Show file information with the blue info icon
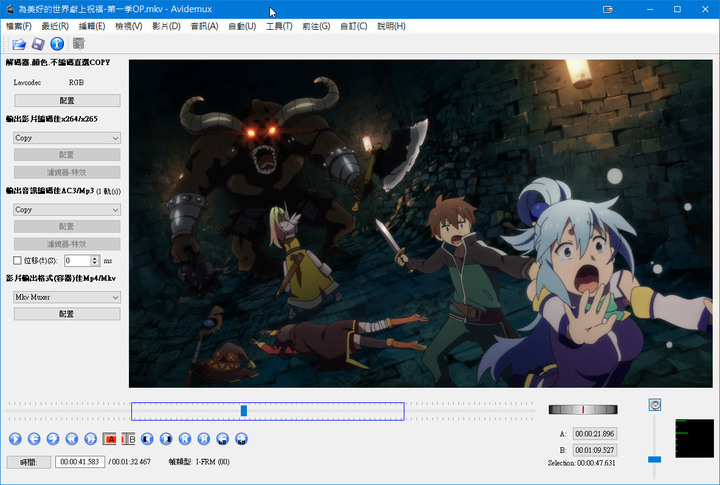 57,44
